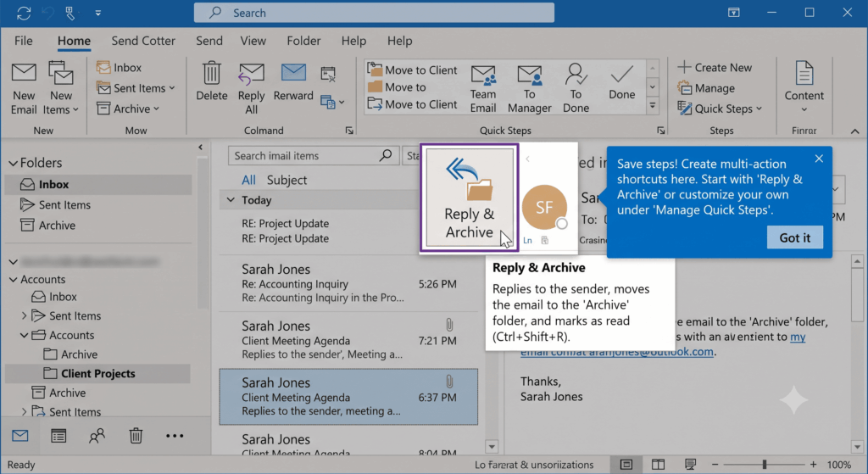
Task: Collapse the folder pane arrow
Action: click(x=200, y=148)
